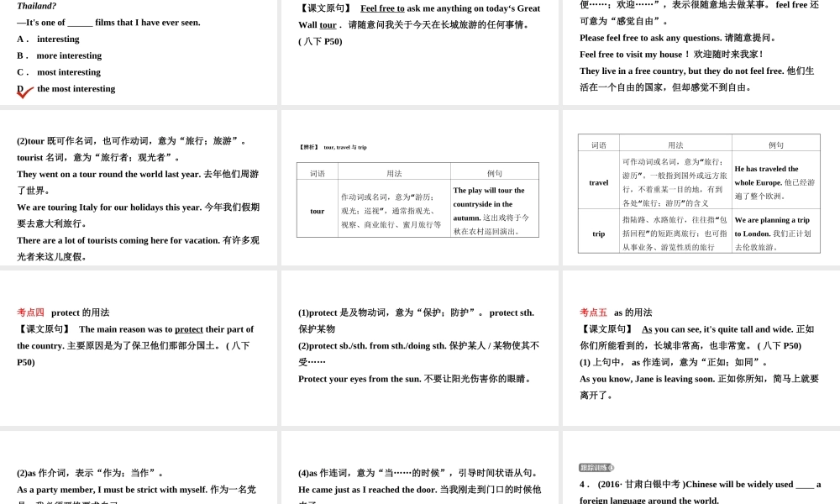The image size is (840, 504).
Task: Click the underlined word 'tour' after 'Wall'
Action: [328, 25]
